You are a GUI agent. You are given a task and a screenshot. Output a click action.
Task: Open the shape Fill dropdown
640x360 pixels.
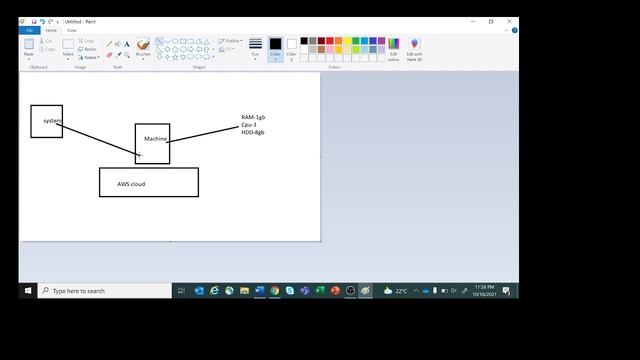[x=227, y=49]
